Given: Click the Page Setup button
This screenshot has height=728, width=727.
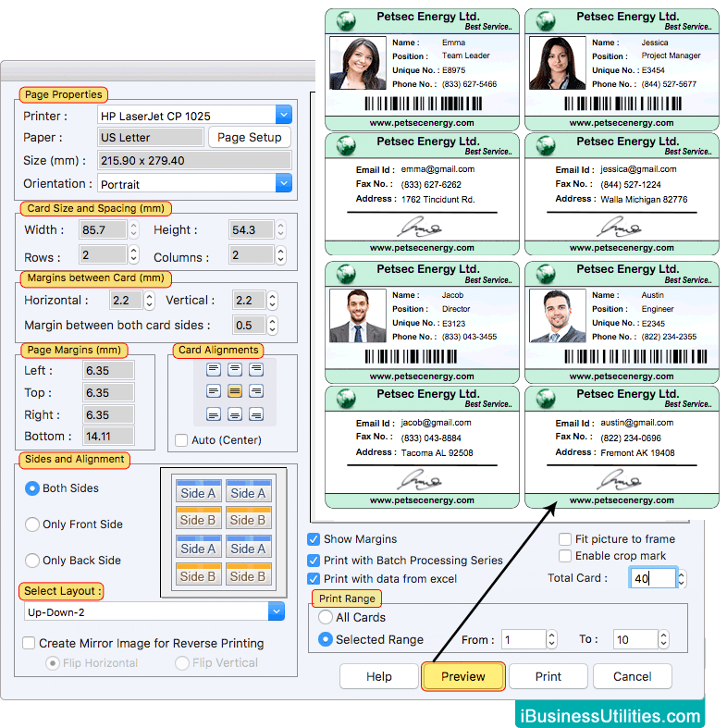Looking at the screenshot, I should pos(250,138).
